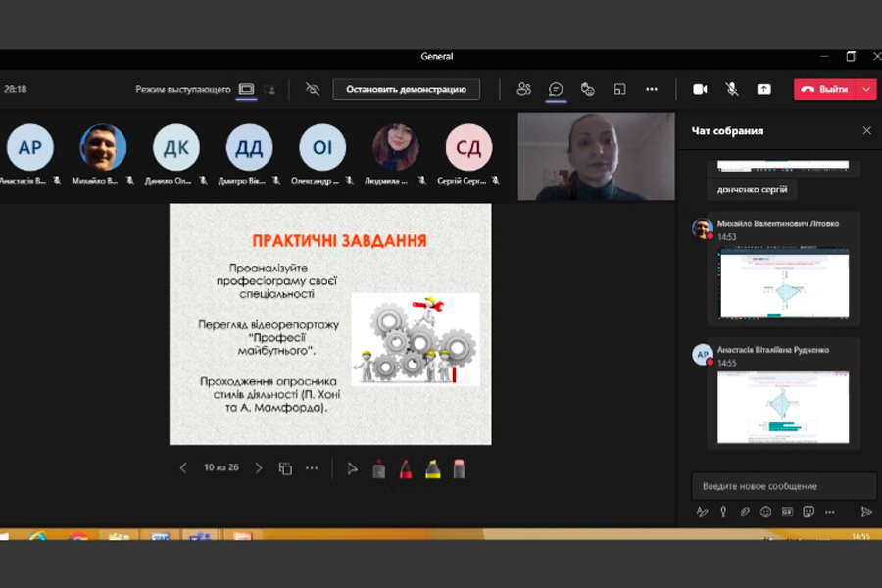The width and height of the screenshot is (882, 588).
Task: Unmute the microphone
Action: coord(732,89)
